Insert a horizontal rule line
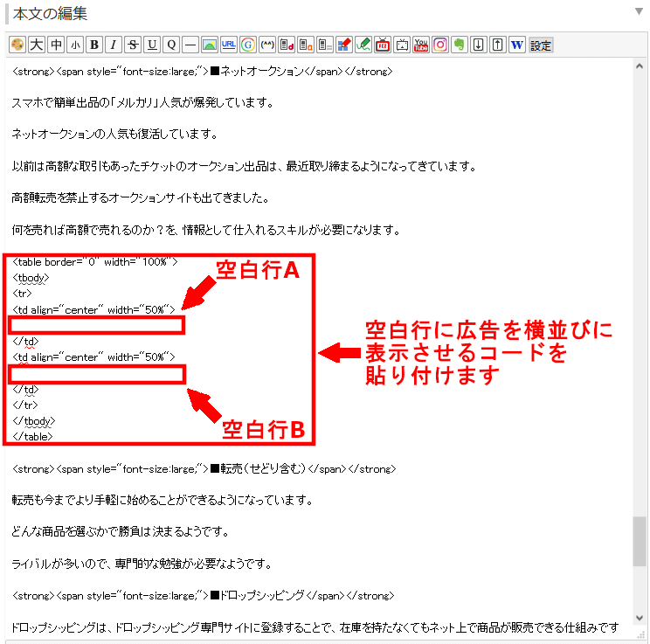The image size is (650, 644). (x=190, y=45)
